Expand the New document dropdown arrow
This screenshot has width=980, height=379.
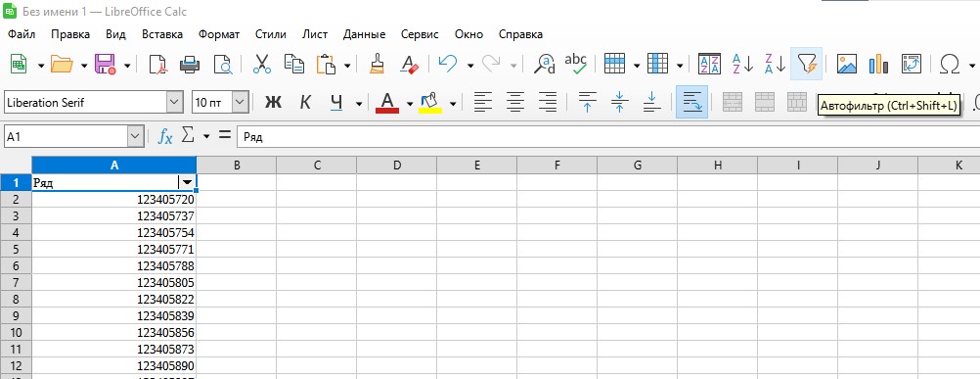(x=41, y=65)
